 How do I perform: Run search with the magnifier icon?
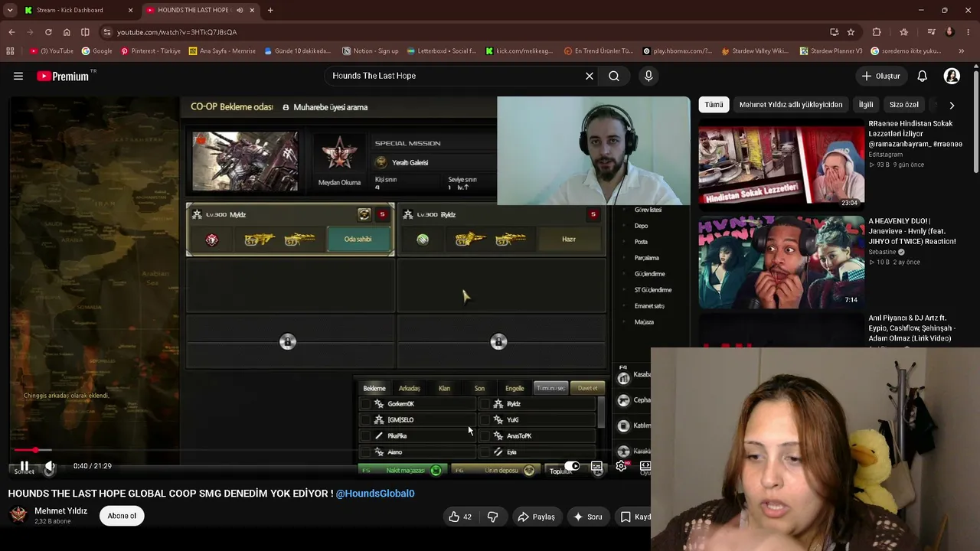[614, 76]
